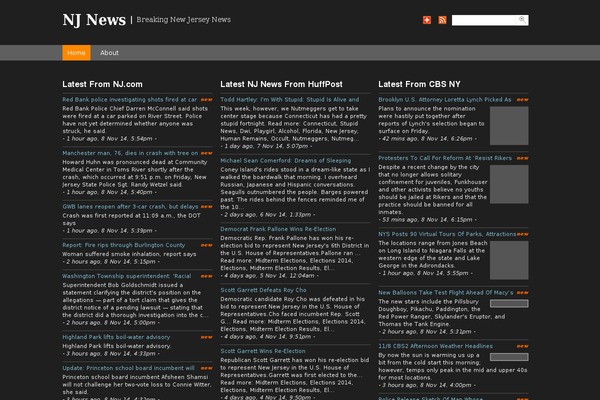This screenshot has width=600, height=400.
Task: Click the orange RSS feed icon
Action: pyautogui.click(x=442, y=20)
